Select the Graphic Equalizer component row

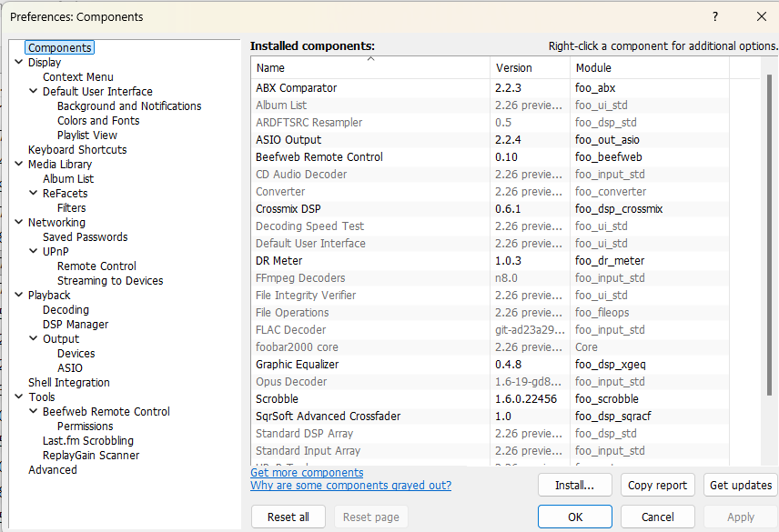(490, 365)
